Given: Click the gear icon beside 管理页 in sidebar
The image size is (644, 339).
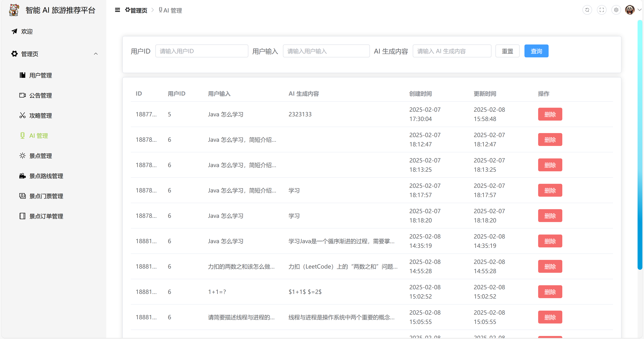Looking at the screenshot, I should tap(14, 54).
